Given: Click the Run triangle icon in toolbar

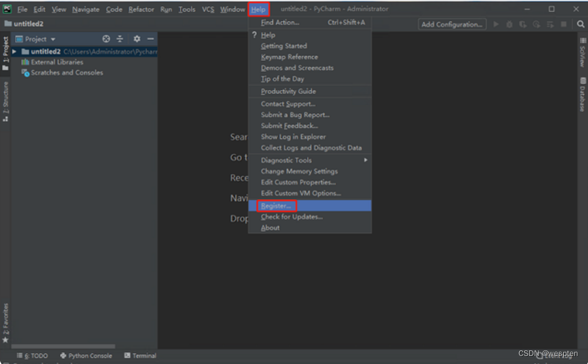Looking at the screenshot, I should click(x=496, y=24).
